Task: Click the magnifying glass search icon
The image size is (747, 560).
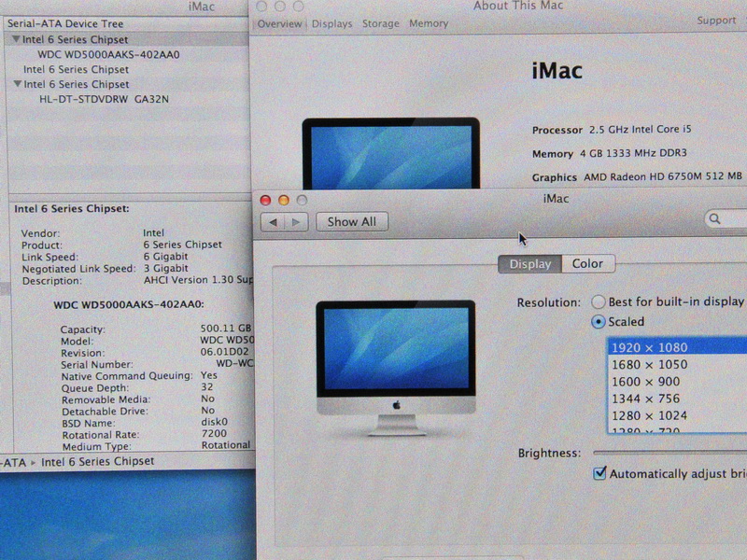Action: click(x=715, y=219)
